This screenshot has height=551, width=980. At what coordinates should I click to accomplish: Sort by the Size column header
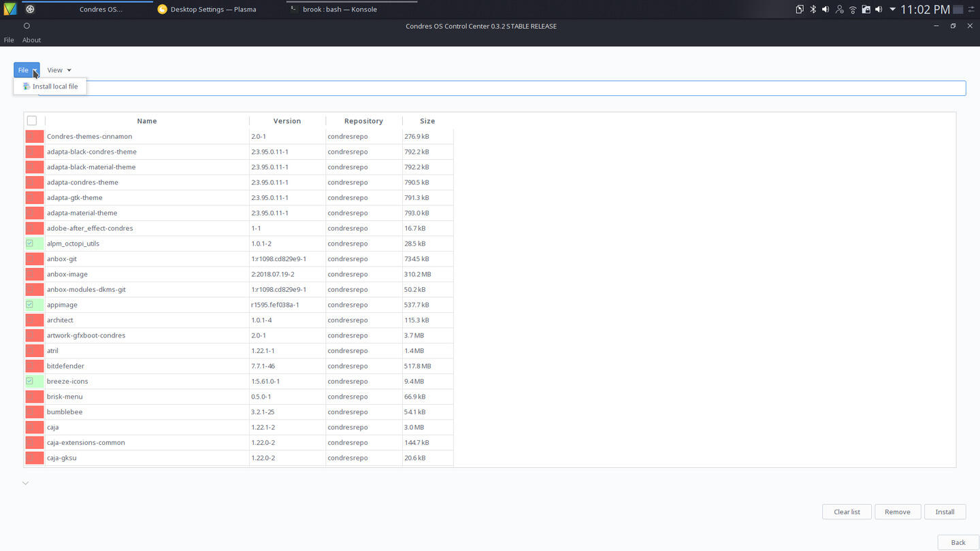coord(427,120)
